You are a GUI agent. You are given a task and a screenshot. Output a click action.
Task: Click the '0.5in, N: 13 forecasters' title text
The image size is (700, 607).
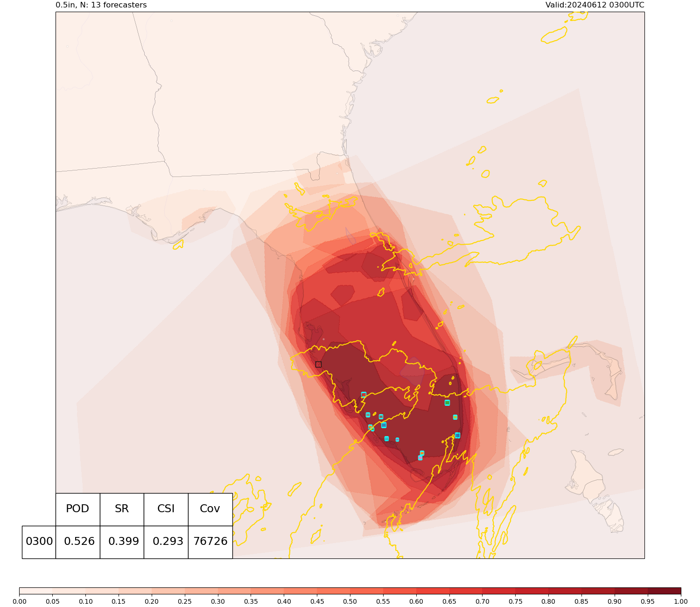pyautogui.click(x=101, y=5)
